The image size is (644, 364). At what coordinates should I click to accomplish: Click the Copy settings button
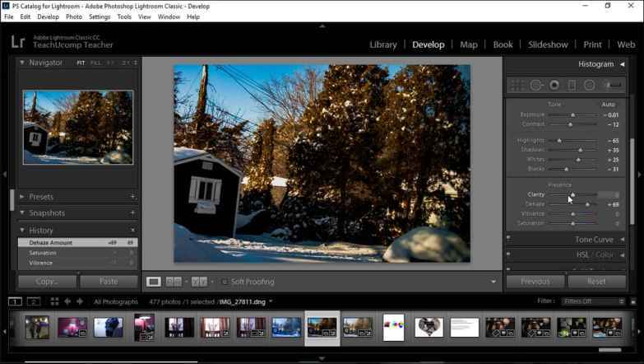pyautogui.click(x=47, y=282)
